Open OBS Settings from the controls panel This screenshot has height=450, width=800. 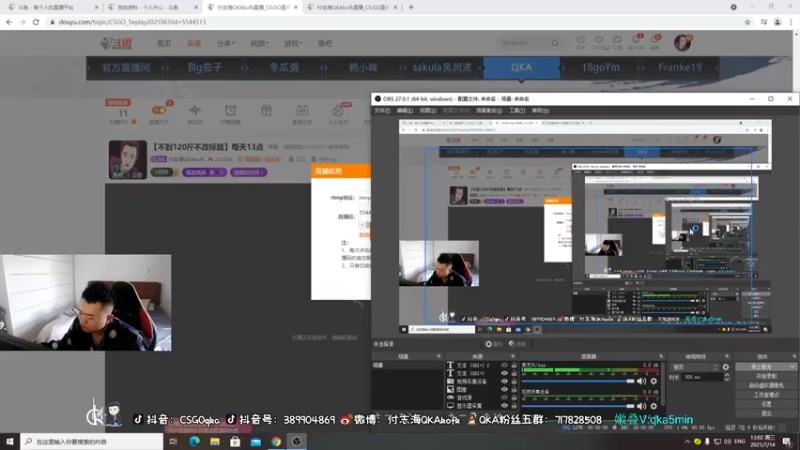(766, 404)
